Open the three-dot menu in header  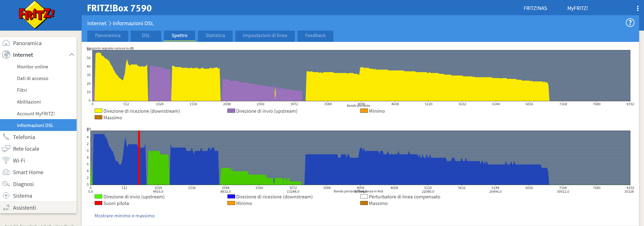(637, 8)
